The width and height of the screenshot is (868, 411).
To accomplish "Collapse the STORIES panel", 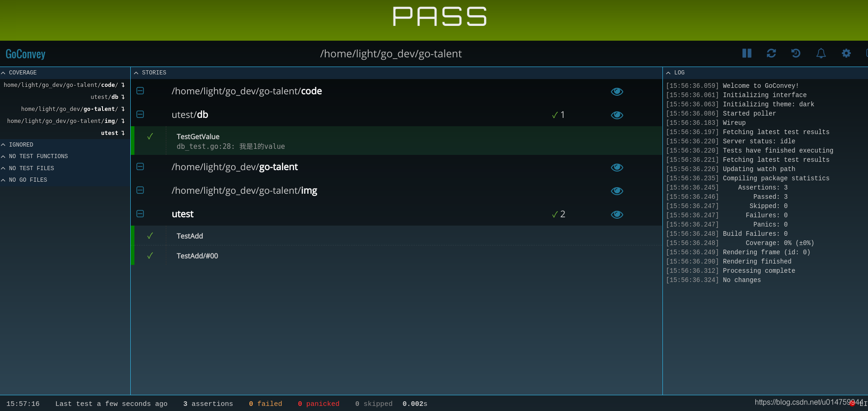I will [150, 73].
